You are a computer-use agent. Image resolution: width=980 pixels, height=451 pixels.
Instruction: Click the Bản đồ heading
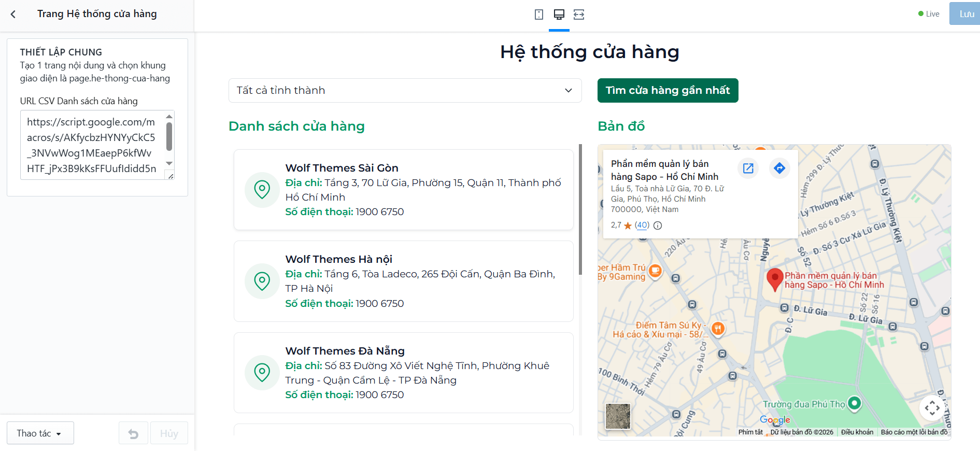(x=621, y=126)
